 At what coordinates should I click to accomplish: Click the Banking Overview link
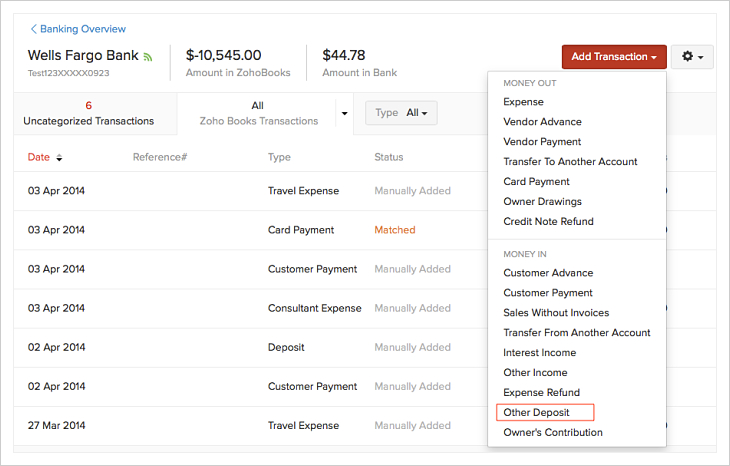point(83,29)
